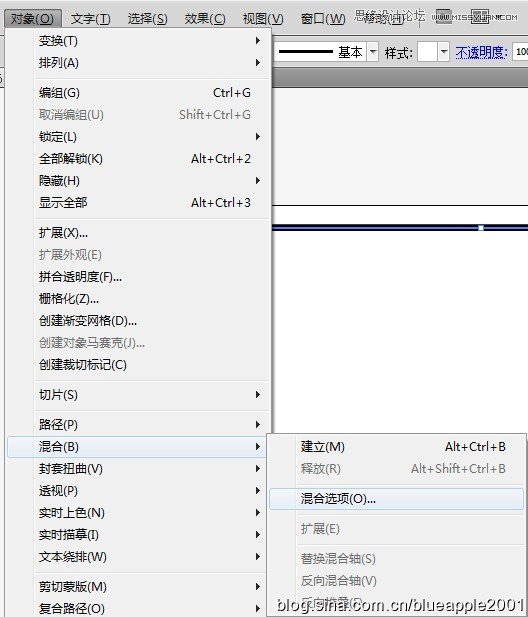
Task: Choose 创建裁切标记(C) entry
Action: [x=151, y=365]
